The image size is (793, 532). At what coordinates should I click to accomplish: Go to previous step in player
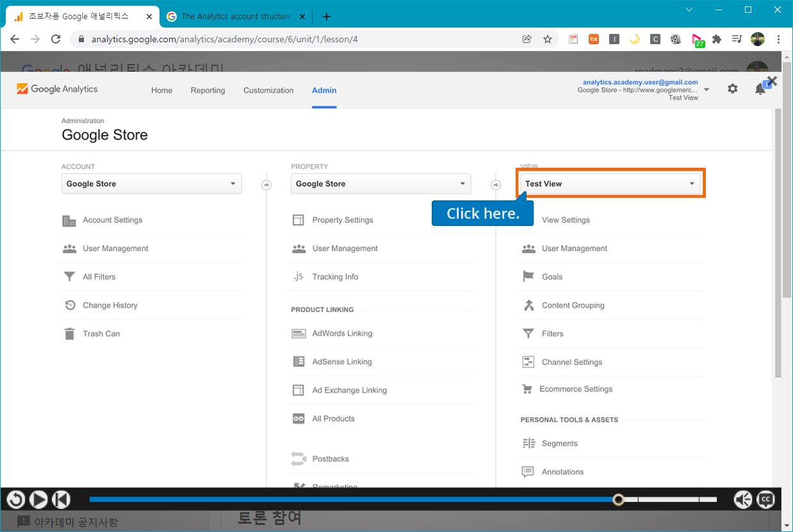click(x=61, y=499)
